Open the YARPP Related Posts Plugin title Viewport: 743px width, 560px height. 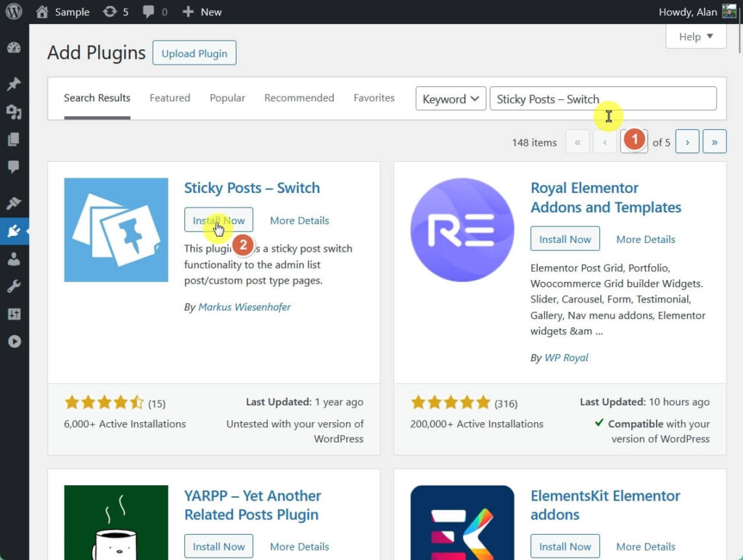253,505
